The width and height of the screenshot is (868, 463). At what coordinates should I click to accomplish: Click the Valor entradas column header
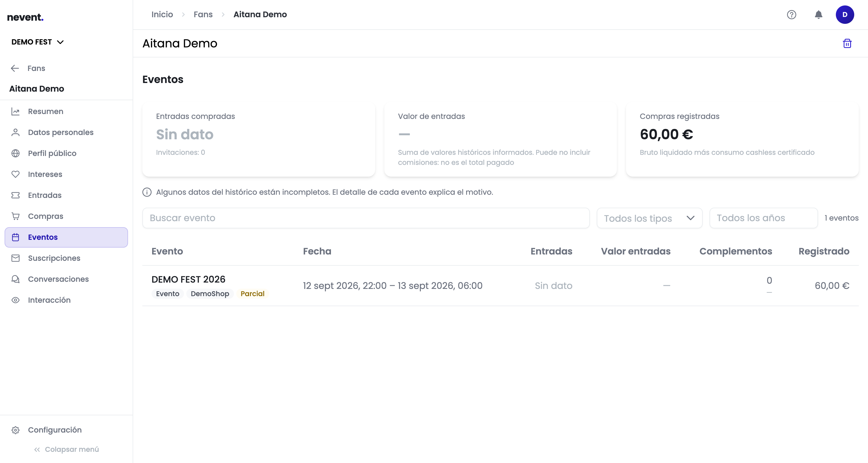[x=635, y=251]
